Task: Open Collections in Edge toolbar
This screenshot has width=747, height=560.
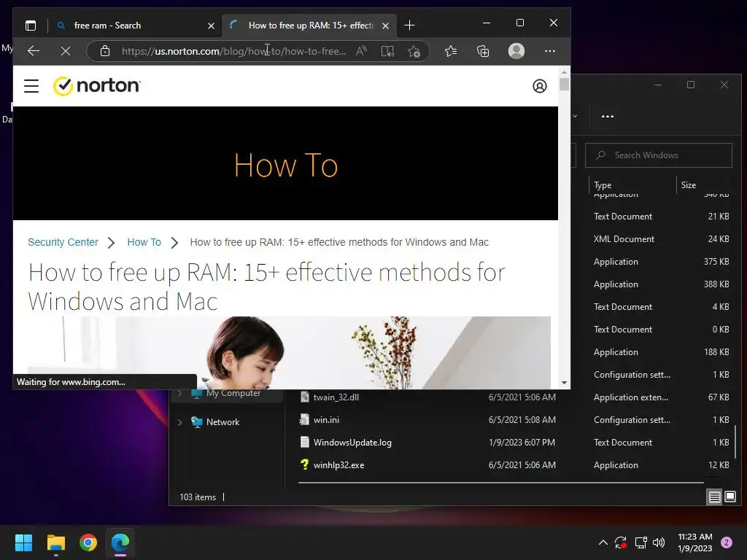Action: click(483, 51)
